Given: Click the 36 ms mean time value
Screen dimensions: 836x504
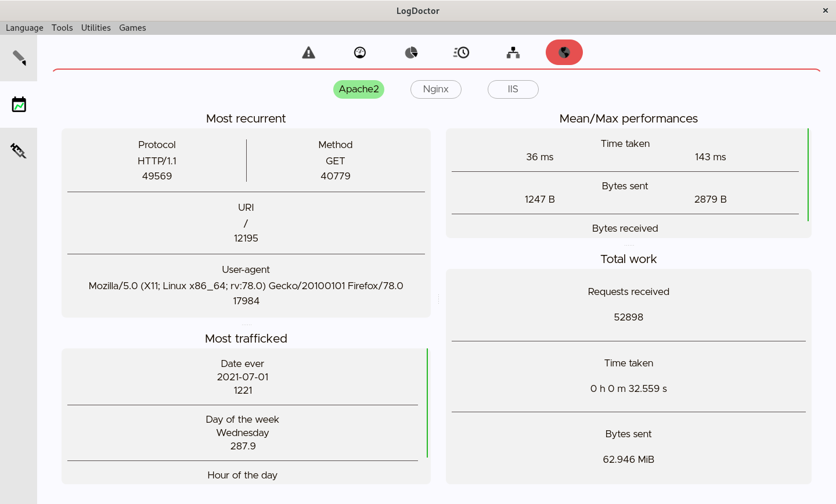Looking at the screenshot, I should (x=540, y=157).
